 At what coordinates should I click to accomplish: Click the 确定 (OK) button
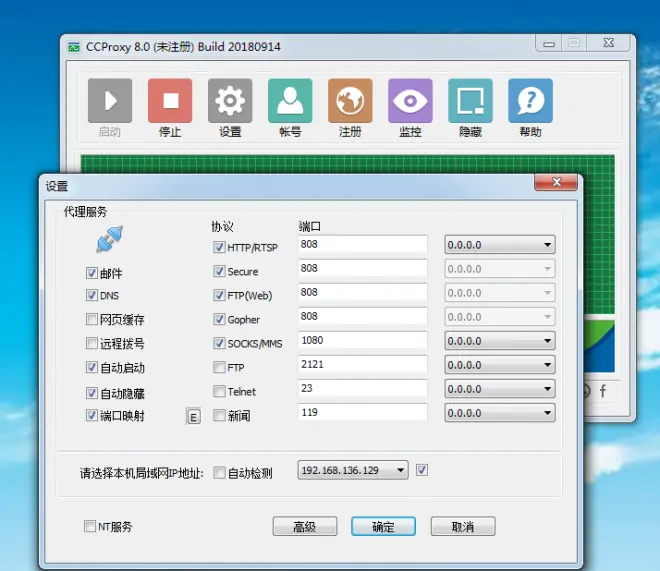(x=383, y=526)
